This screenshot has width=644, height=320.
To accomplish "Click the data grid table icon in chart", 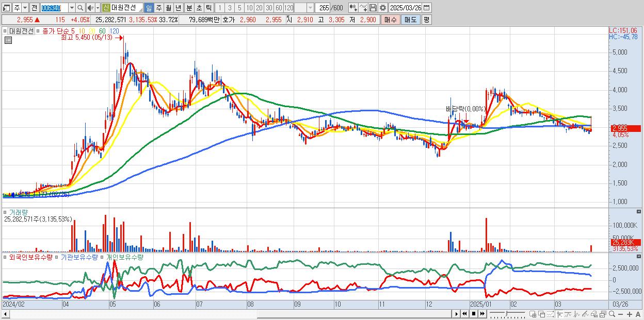I will tap(8, 41).
